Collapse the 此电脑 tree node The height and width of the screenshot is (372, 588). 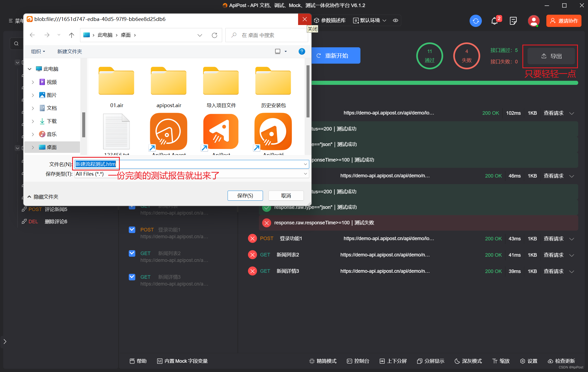pyautogui.click(x=30, y=69)
